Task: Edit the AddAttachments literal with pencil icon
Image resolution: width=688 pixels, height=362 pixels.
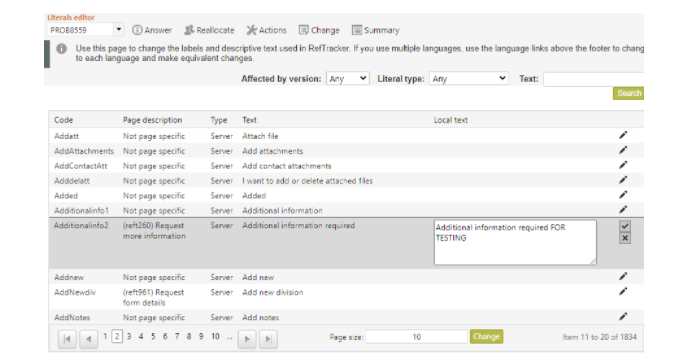Action: [x=623, y=150]
